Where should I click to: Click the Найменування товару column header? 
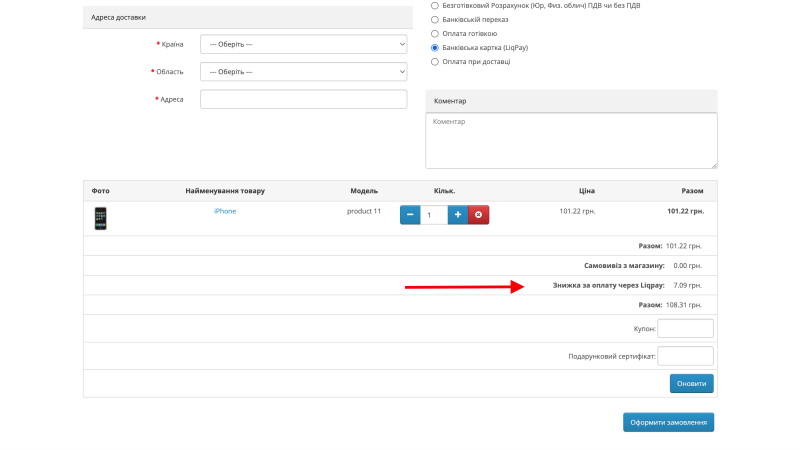coord(225,191)
